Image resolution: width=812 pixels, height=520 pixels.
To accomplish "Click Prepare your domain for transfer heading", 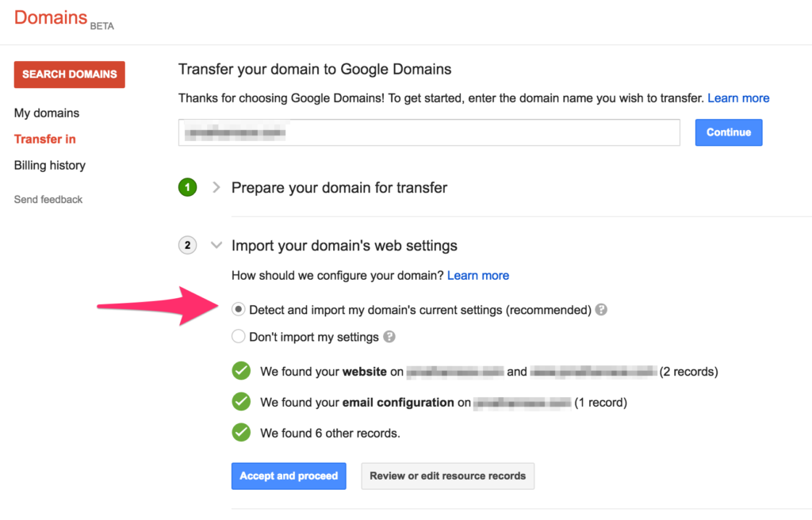I will [339, 188].
